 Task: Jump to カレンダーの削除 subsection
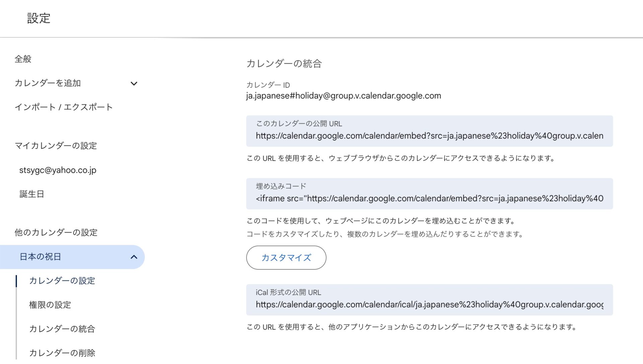coord(62,353)
